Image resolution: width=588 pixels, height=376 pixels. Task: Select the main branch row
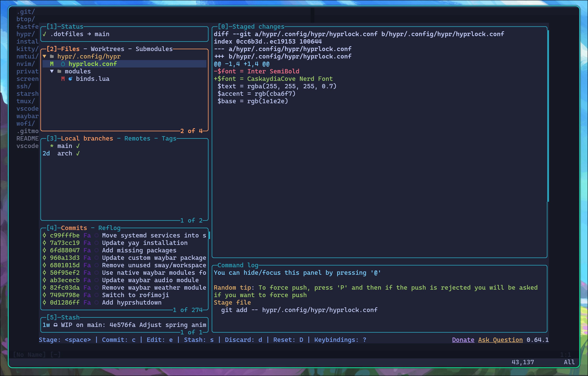[124, 146]
